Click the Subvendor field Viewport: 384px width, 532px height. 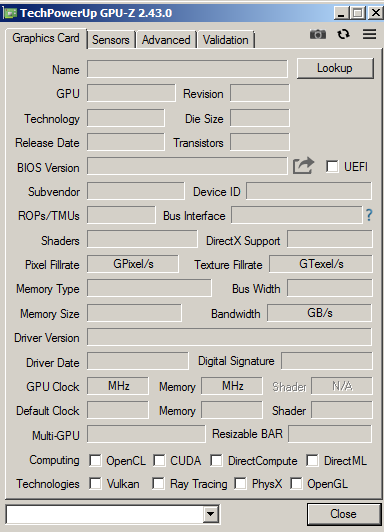pos(136,191)
